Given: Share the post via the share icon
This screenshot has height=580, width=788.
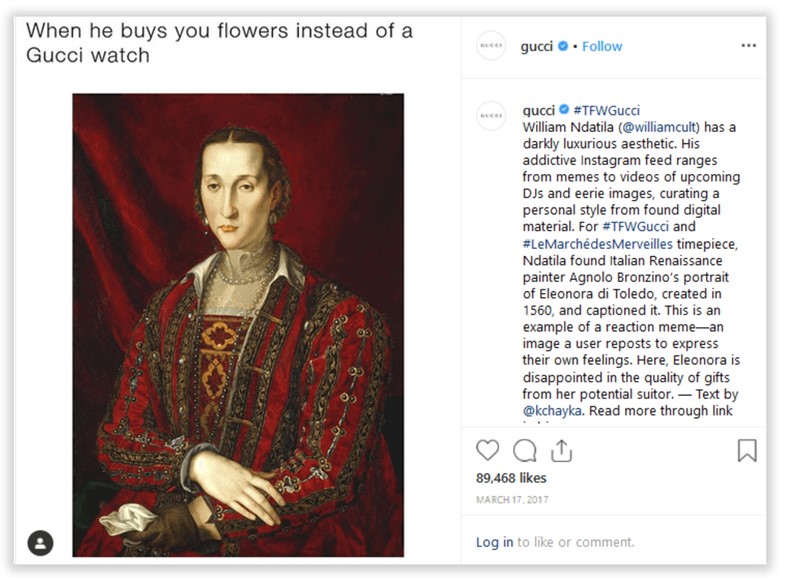Looking at the screenshot, I should [x=561, y=450].
